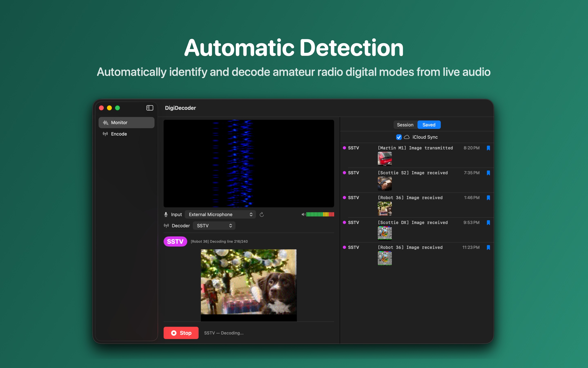The image size is (588, 368).
Task: Stop the decoding with Stop button
Action: click(181, 333)
